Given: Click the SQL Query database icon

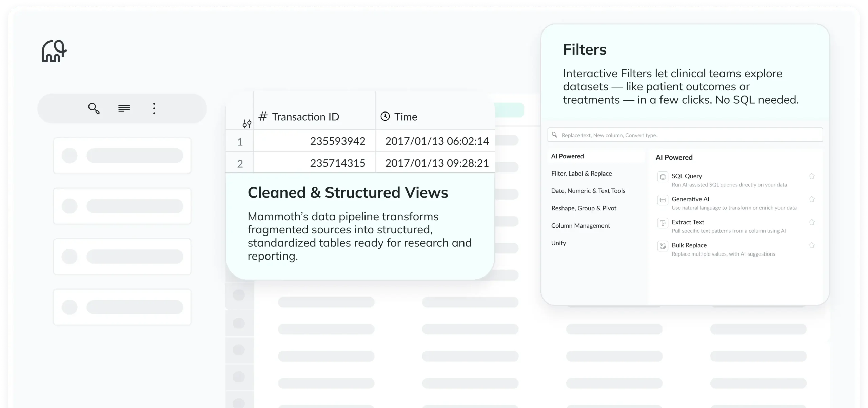Looking at the screenshot, I should pyautogui.click(x=663, y=177).
